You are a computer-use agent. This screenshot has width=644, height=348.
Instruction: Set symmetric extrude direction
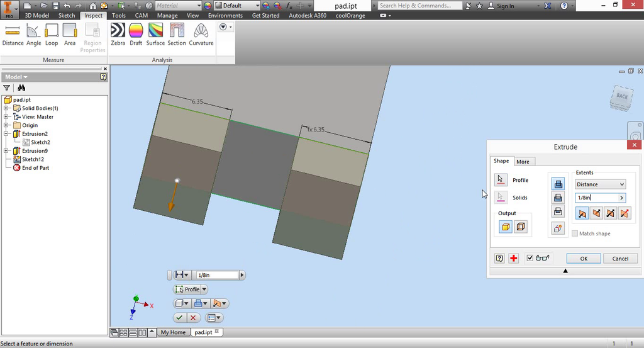(x=611, y=213)
